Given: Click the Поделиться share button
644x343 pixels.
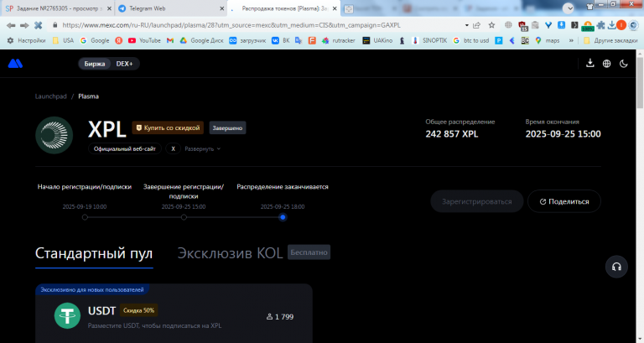Looking at the screenshot, I should (564, 201).
